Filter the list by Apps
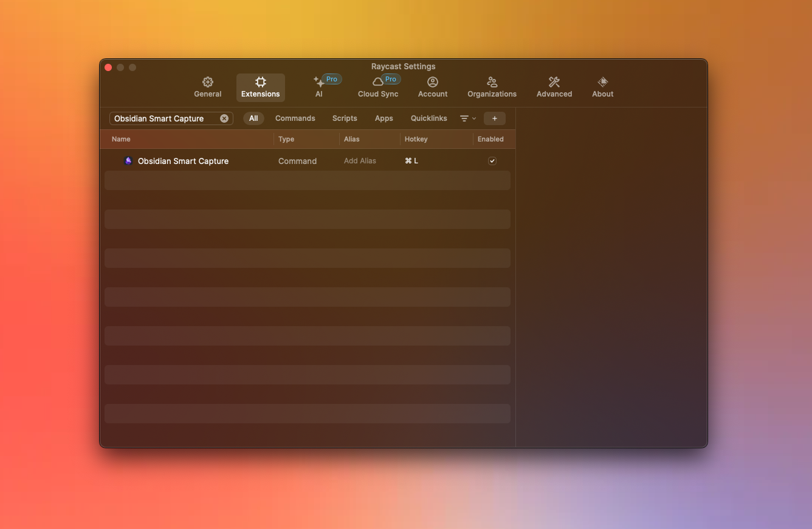 [x=384, y=118]
